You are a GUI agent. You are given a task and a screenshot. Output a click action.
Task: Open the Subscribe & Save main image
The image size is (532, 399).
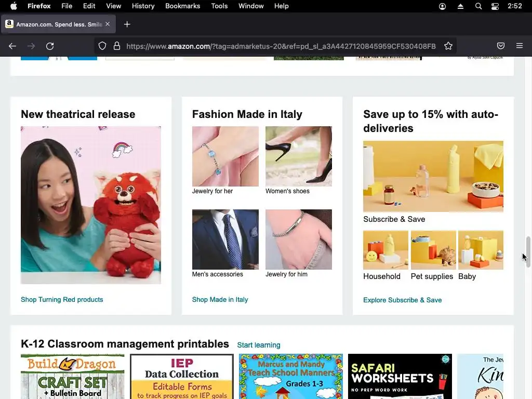(x=433, y=177)
